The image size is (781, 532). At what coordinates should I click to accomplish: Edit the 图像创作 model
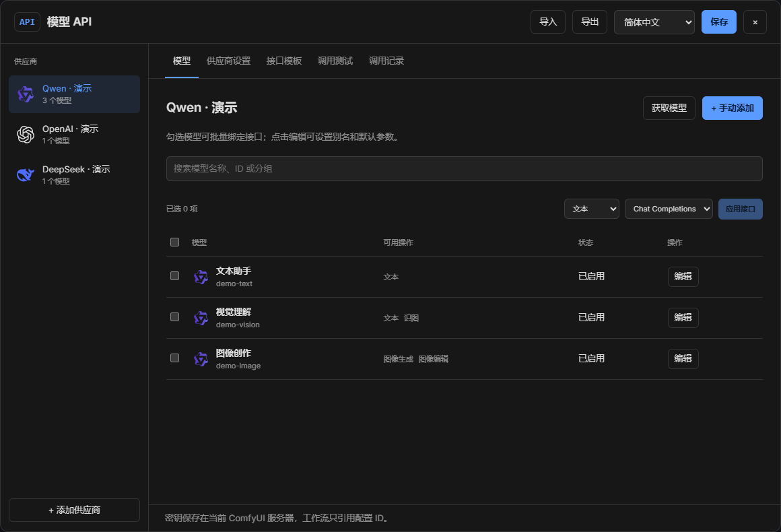tap(683, 359)
